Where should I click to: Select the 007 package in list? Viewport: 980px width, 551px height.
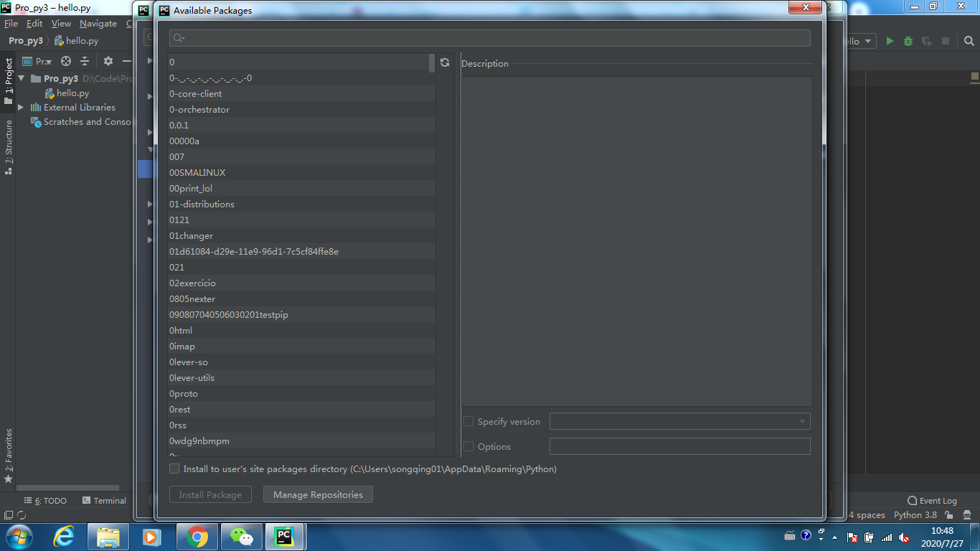coord(301,157)
